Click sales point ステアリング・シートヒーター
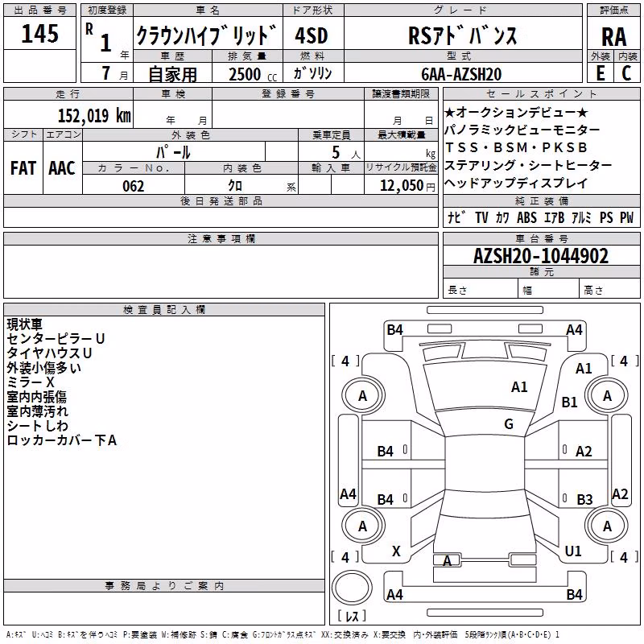 pos(528,165)
